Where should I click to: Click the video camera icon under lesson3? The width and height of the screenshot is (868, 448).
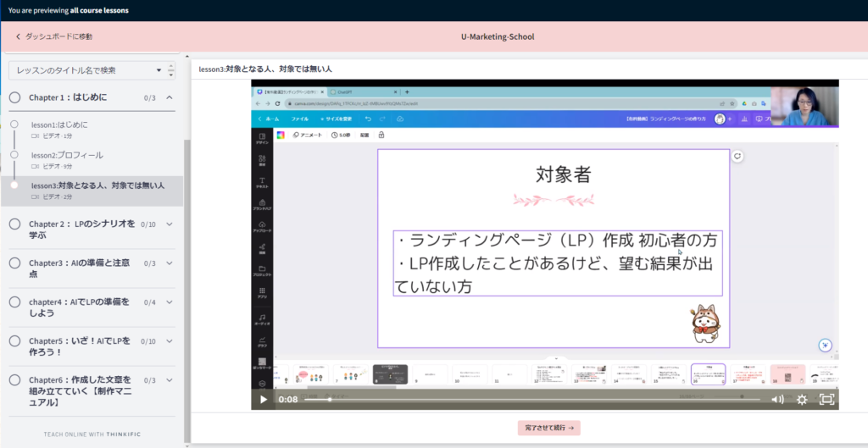point(36,196)
